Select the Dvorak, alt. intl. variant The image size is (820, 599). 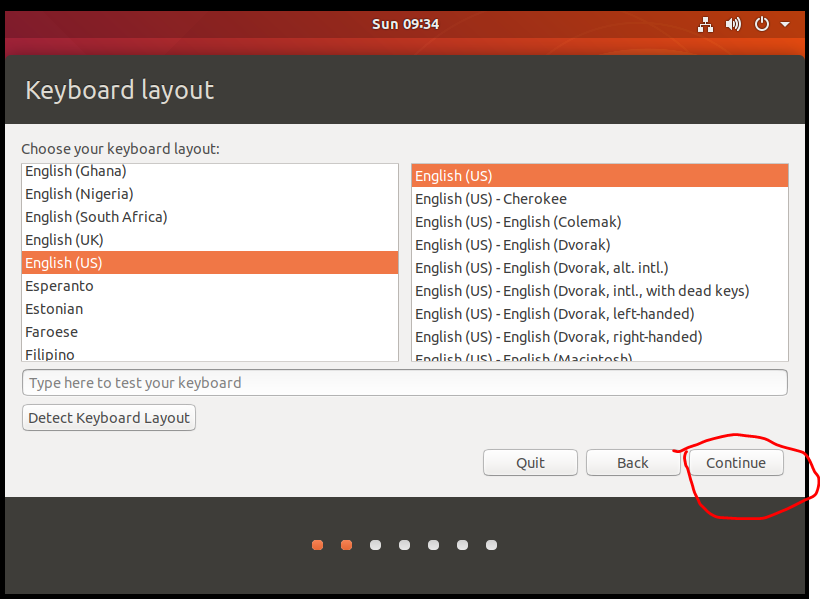pyautogui.click(x=600, y=268)
